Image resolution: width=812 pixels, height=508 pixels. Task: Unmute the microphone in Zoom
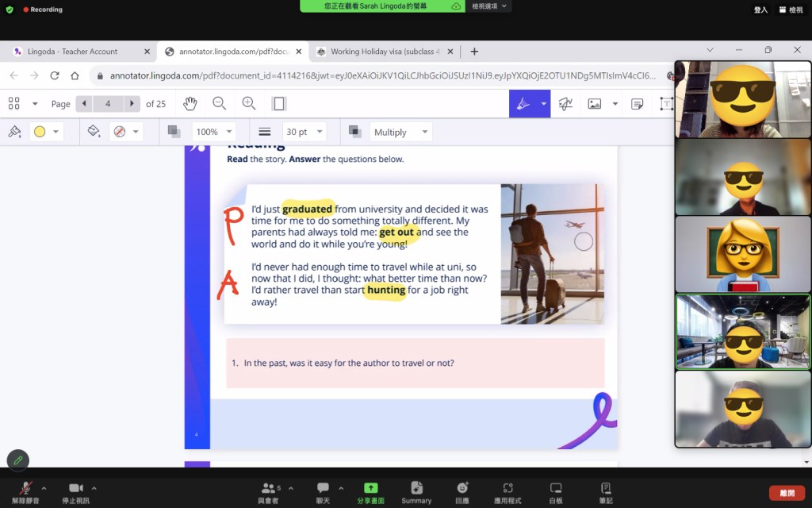click(27, 492)
